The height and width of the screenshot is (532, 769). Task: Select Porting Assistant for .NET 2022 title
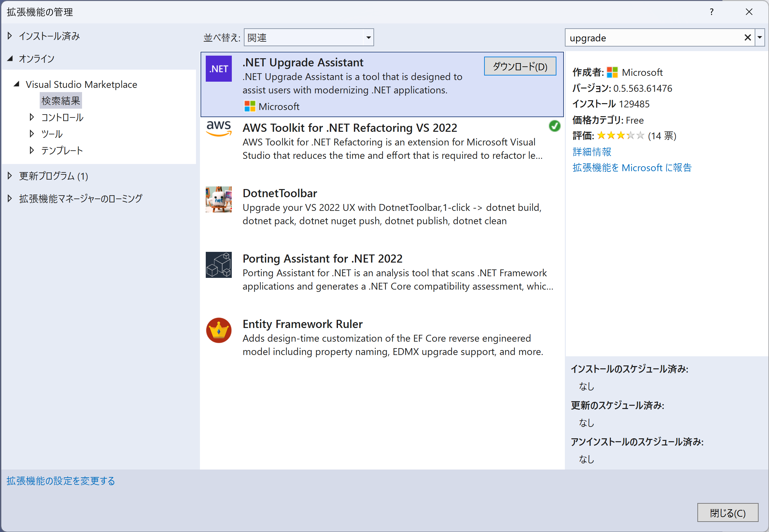click(322, 259)
